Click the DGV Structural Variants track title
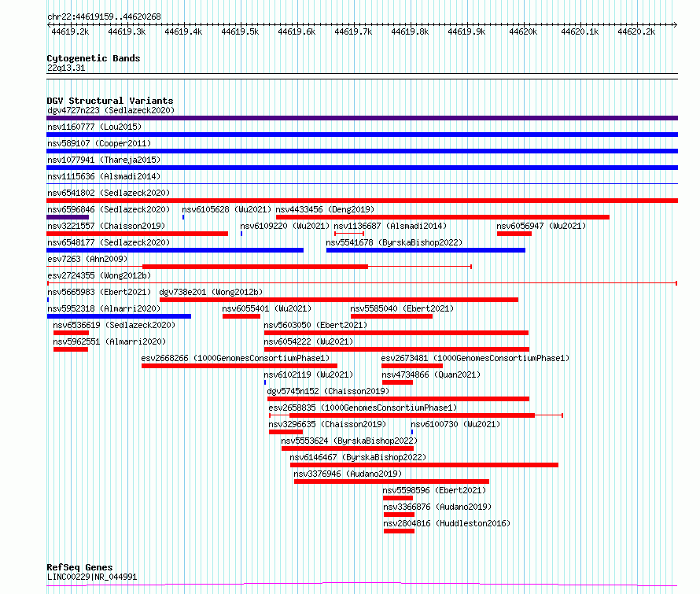 (x=110, y=101)
